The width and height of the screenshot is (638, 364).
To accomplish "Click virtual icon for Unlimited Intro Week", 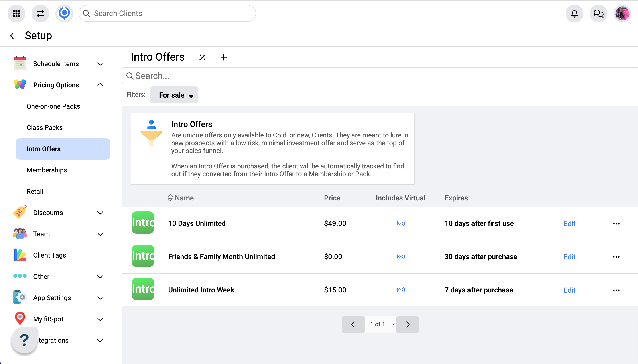I will tap(401, 290).
